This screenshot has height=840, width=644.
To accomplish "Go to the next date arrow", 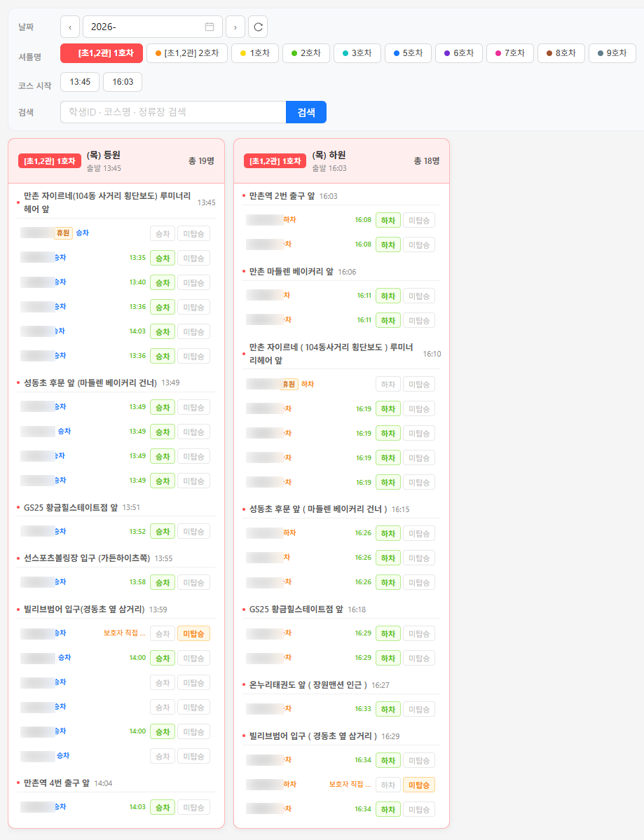I will pos(235,27).
